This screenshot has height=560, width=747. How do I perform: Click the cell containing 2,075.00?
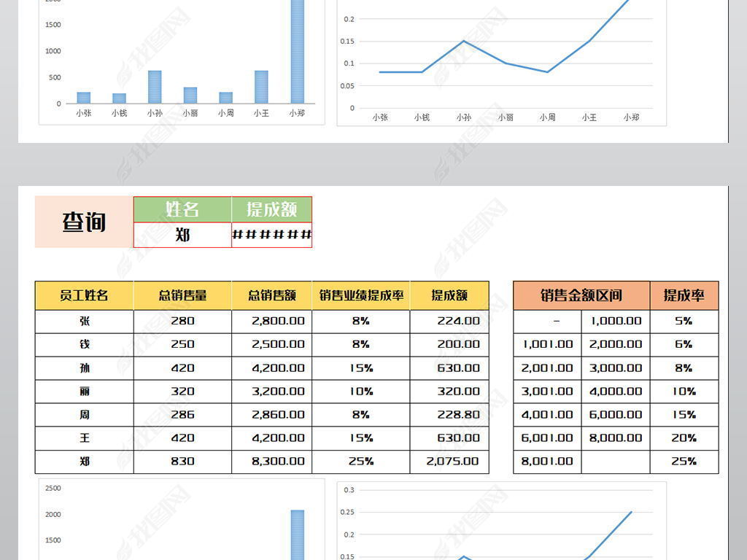(449, 462)
